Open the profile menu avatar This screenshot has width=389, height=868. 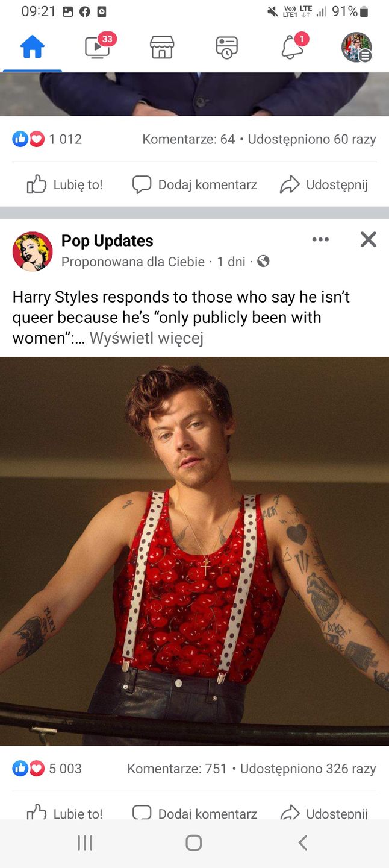[356, 47]
